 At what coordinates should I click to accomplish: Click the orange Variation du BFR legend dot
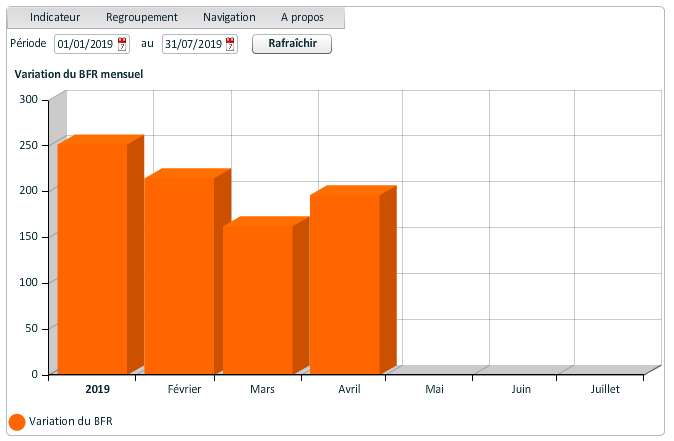17,422
